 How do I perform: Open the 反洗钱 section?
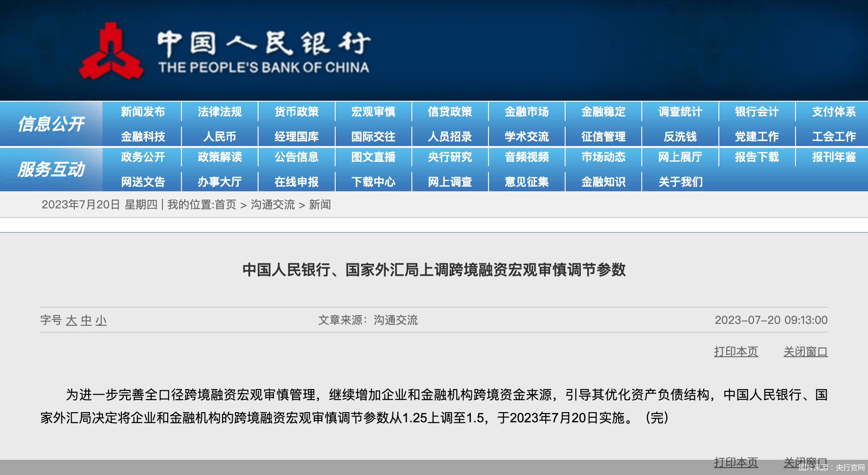(x=680, y=136)
